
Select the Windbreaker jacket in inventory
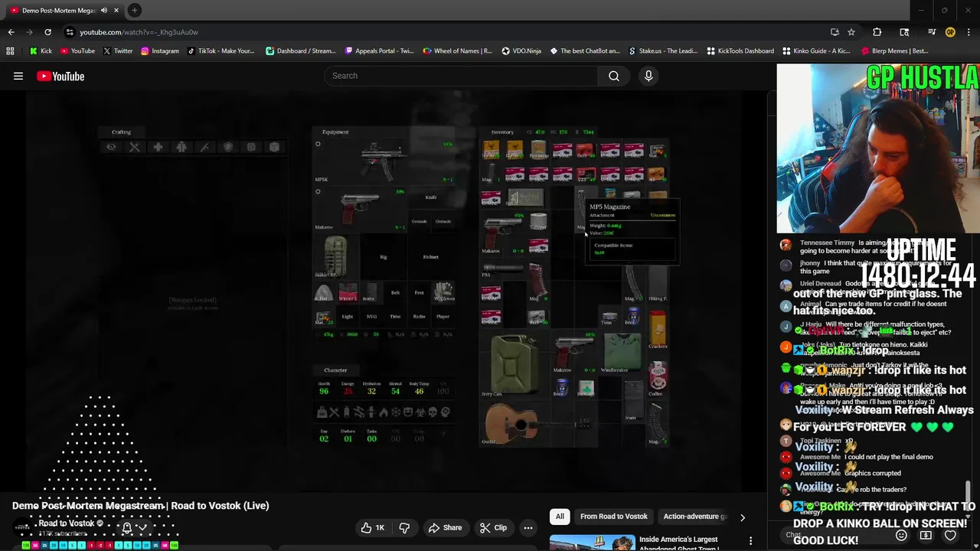coord(622,353)
